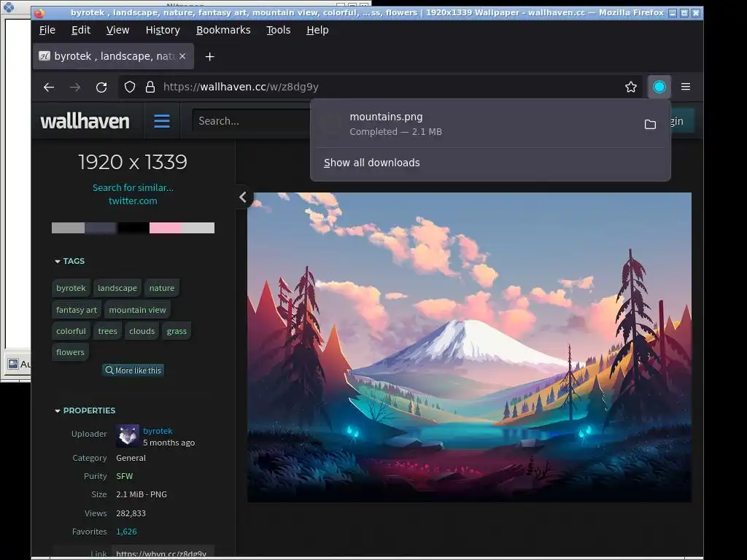Click the mountain wallpaper image
747x560 pixels.
pos(469,346)
